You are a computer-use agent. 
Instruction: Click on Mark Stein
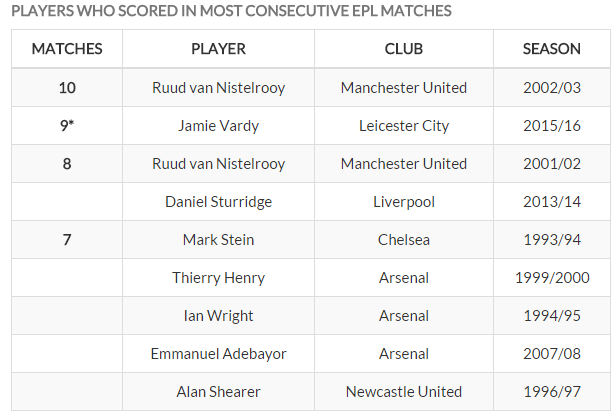point(218,240)
